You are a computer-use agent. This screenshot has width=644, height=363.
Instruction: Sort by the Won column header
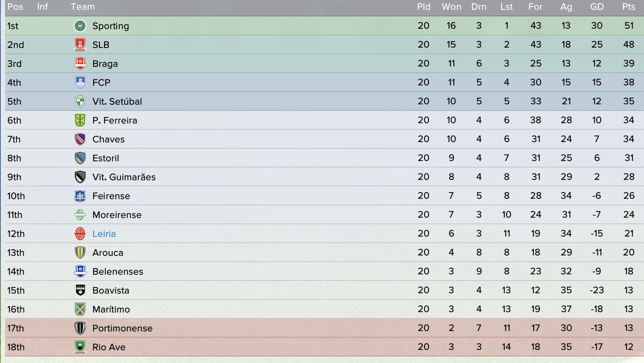[451, 7]
